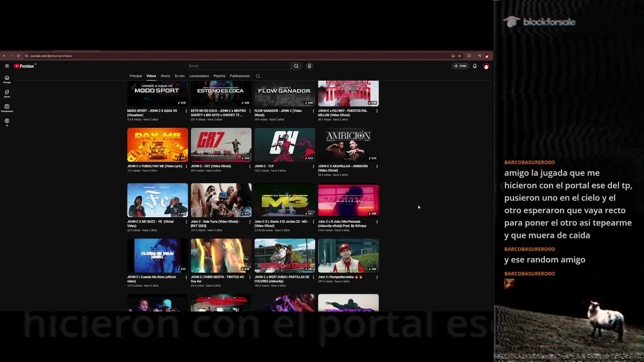Click the YouTube Premium logo

[24, 66]
